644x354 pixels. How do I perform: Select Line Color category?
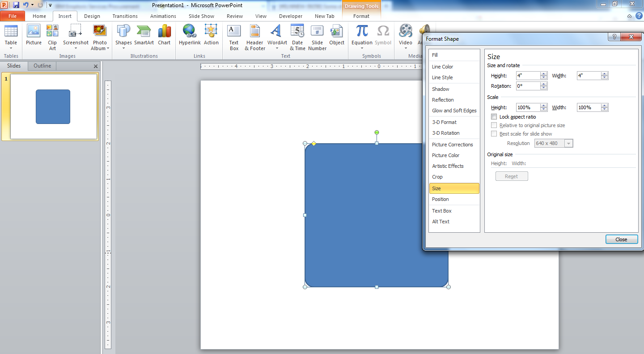[x=454, y=67]
